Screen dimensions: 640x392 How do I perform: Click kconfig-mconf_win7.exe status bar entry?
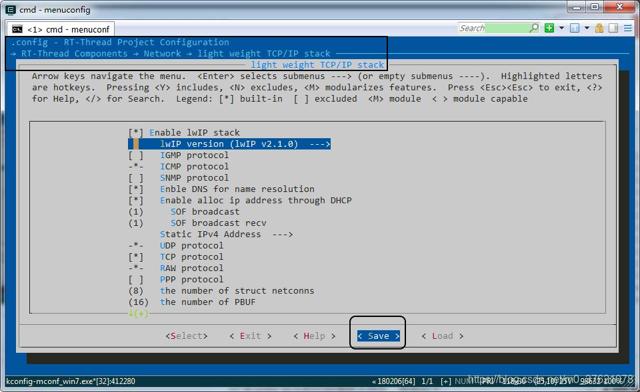71,381
